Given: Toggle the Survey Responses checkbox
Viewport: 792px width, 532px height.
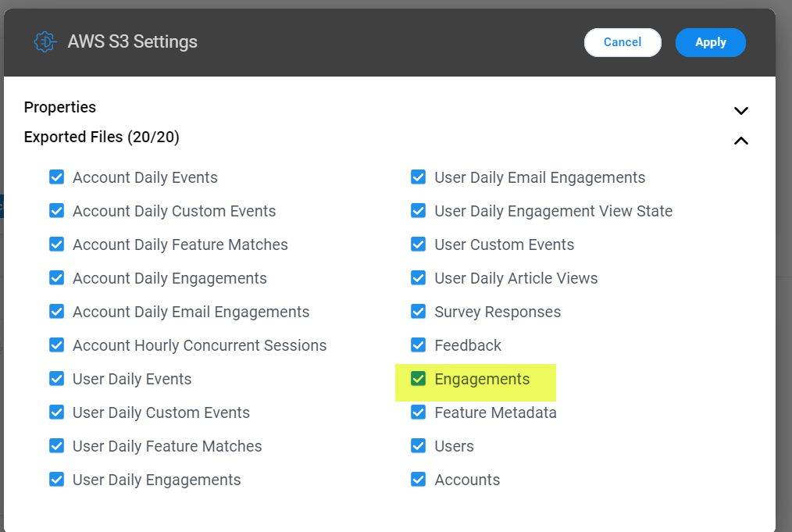Looking at the screenshot, I should (418, 311).
